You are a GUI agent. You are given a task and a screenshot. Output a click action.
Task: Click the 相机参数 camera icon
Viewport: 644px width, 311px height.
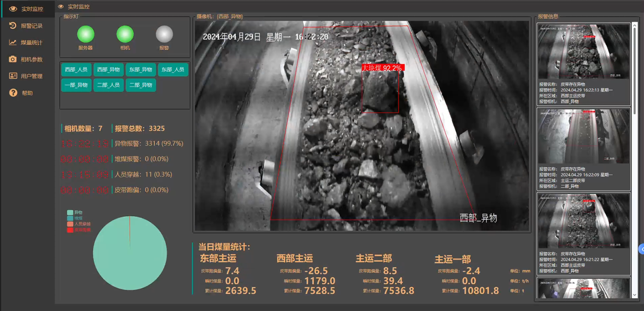13,59
